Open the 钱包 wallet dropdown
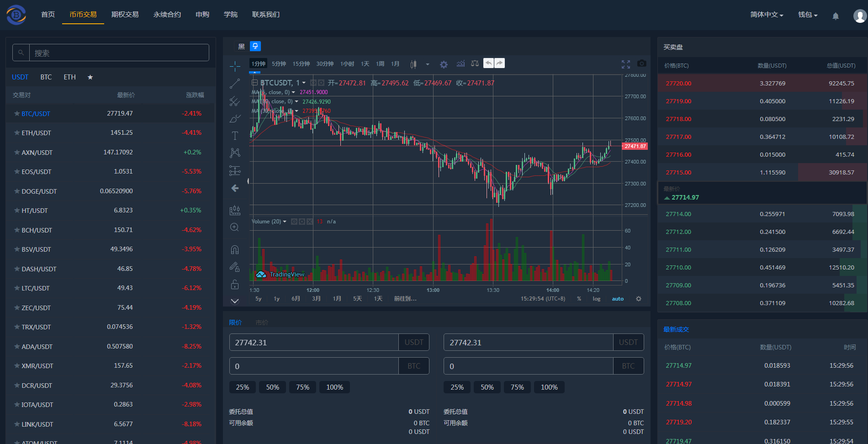The image size is (868, 444). (x=808, y=15)
